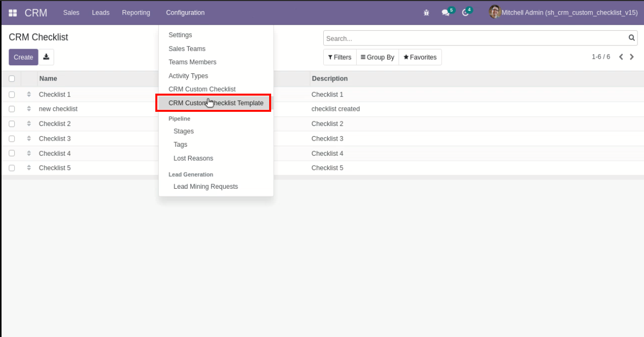The height and width of the screenshot is (337, 644).
Task: Click drag handle for new checklist row
Action: (29, 109)
